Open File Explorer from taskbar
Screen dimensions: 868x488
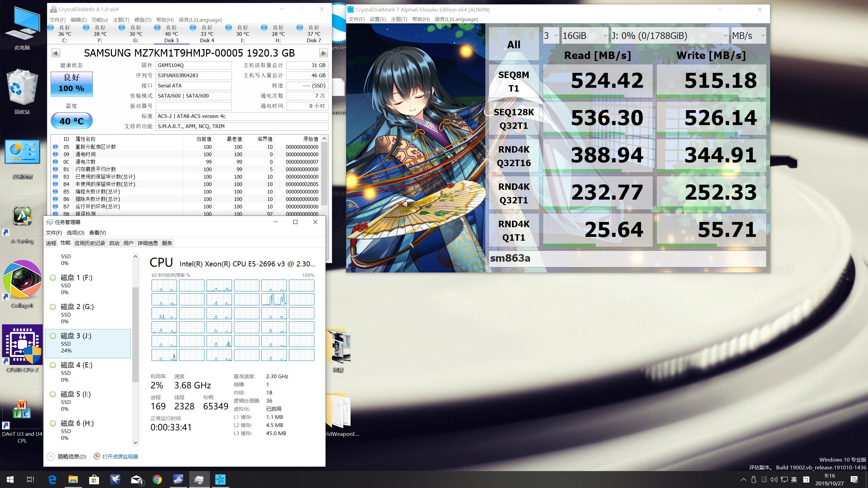tap(73, 480)
